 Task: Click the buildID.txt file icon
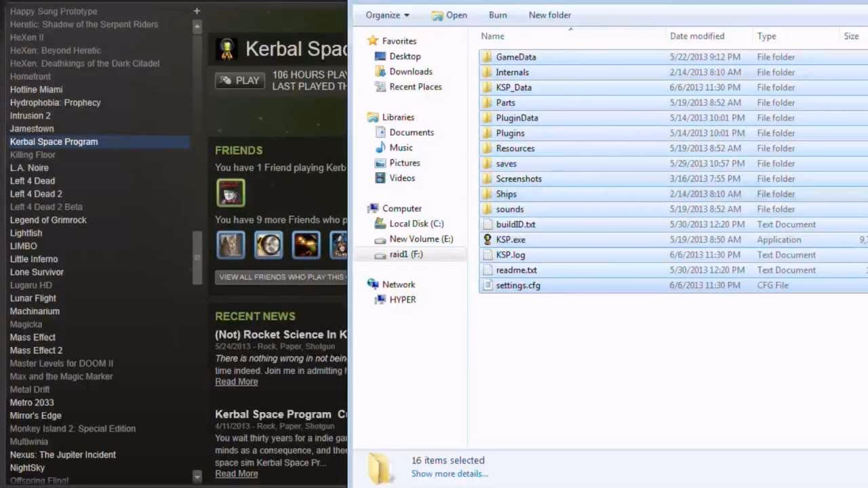click(x=487, y=224)
